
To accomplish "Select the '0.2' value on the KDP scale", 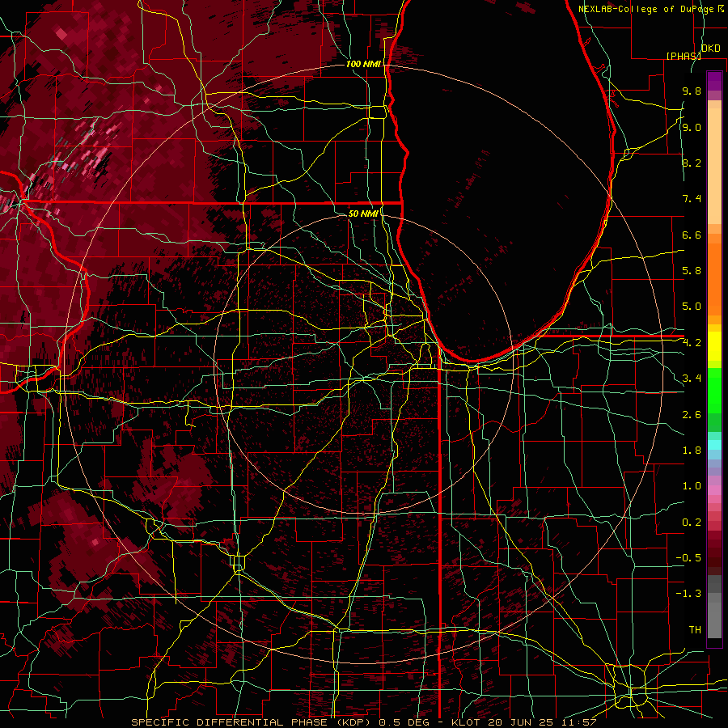I will (x=692, y=523).
